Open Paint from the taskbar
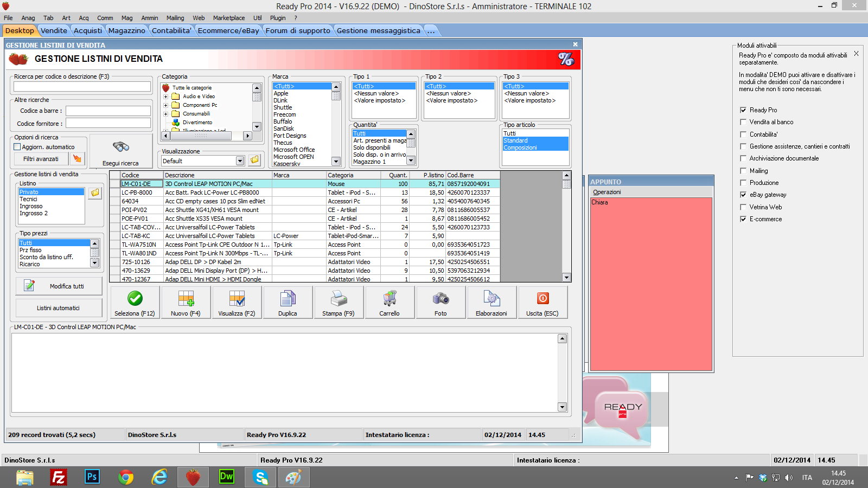 click(293, 477)
